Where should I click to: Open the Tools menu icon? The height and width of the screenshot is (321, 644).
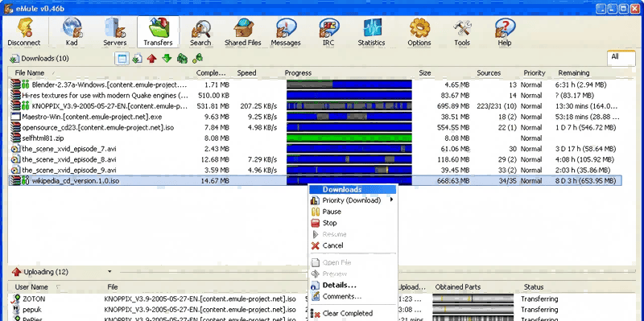[462, 31]
